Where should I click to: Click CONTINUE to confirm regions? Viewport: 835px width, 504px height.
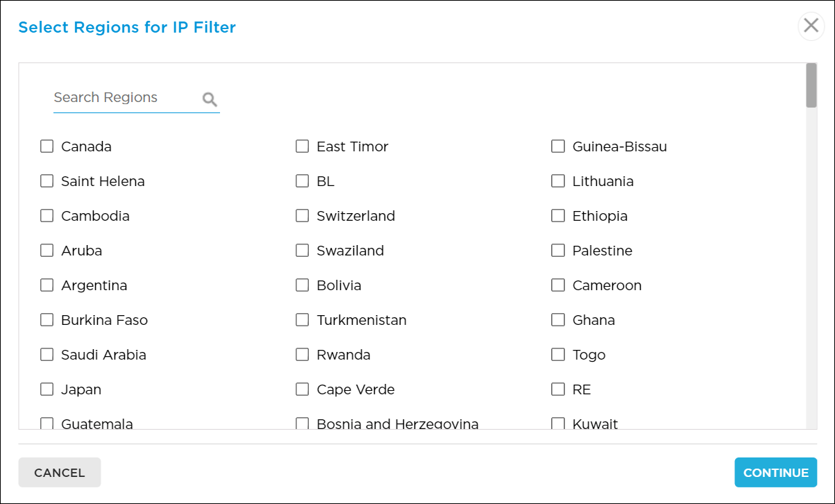pos(775,472)
